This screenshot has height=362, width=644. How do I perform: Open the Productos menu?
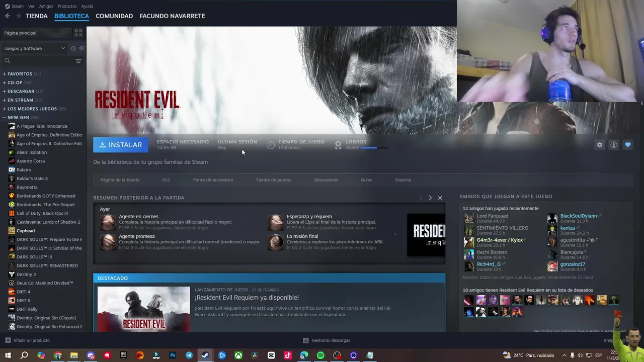(67, 6)
